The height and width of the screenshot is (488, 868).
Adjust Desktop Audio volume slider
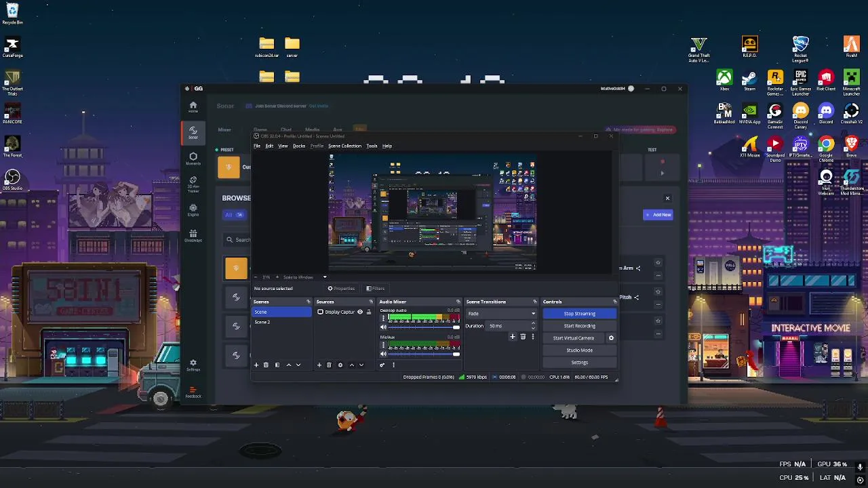(423, 327)
